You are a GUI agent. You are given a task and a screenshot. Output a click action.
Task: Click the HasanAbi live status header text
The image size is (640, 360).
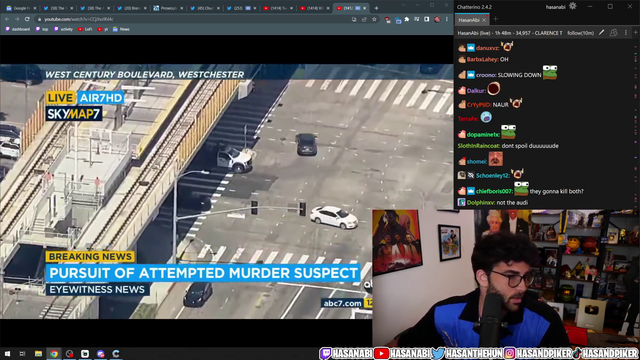pyautogui.click(x=509, y=33)
